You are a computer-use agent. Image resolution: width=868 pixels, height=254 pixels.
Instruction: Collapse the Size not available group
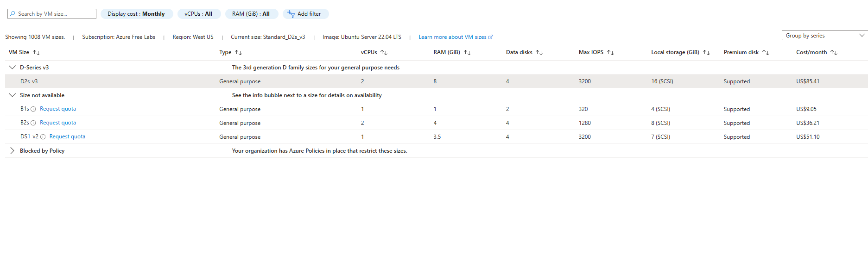[x=13, y=95]
